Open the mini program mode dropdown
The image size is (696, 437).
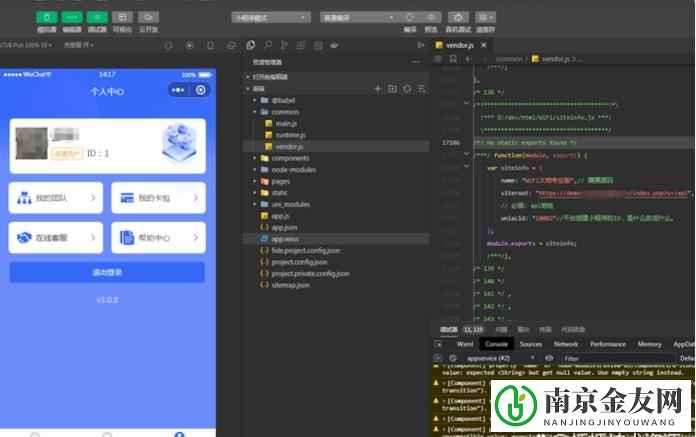point(260,17)
